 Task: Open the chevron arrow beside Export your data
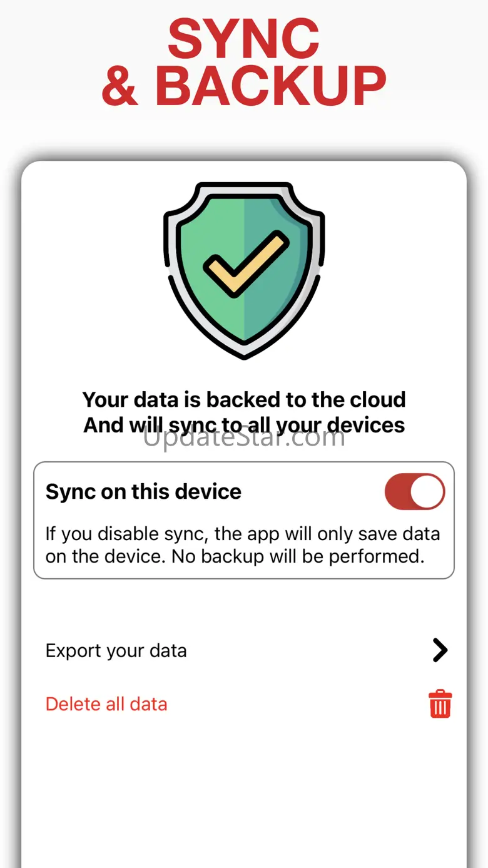(x=440, y=651)
